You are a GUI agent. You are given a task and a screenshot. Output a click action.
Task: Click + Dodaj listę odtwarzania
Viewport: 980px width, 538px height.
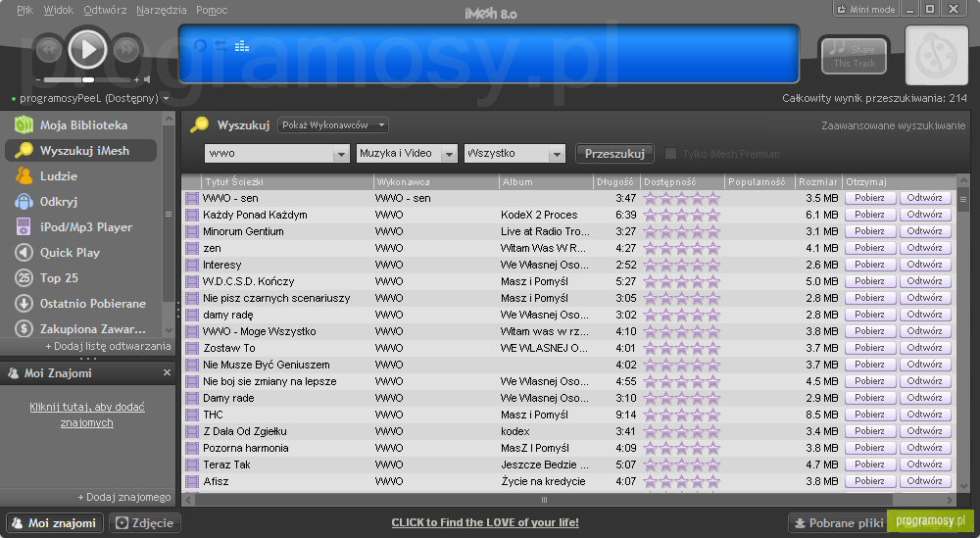pos(108,346)
